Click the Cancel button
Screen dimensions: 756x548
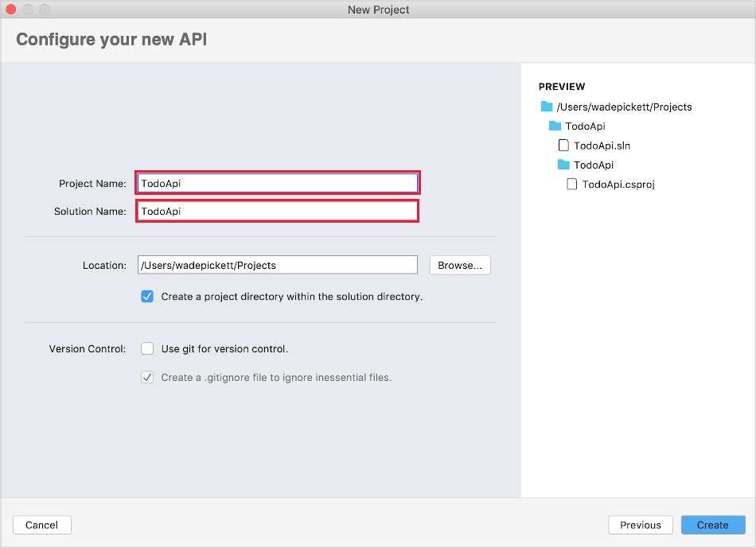click(41, 525)
